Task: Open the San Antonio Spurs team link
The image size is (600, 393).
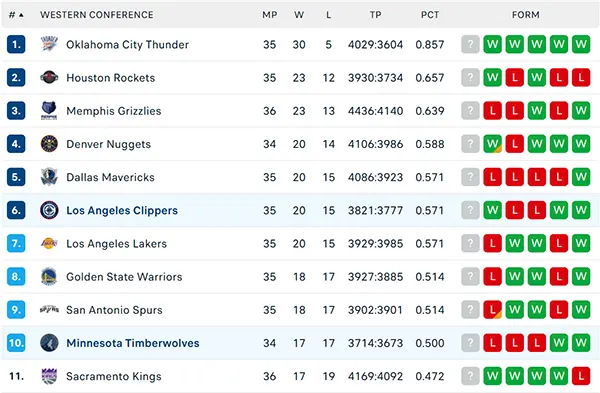Action: (114, 310)
